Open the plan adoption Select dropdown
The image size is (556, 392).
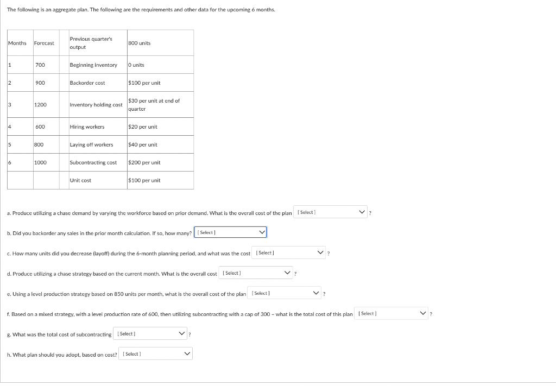(155, 353)
